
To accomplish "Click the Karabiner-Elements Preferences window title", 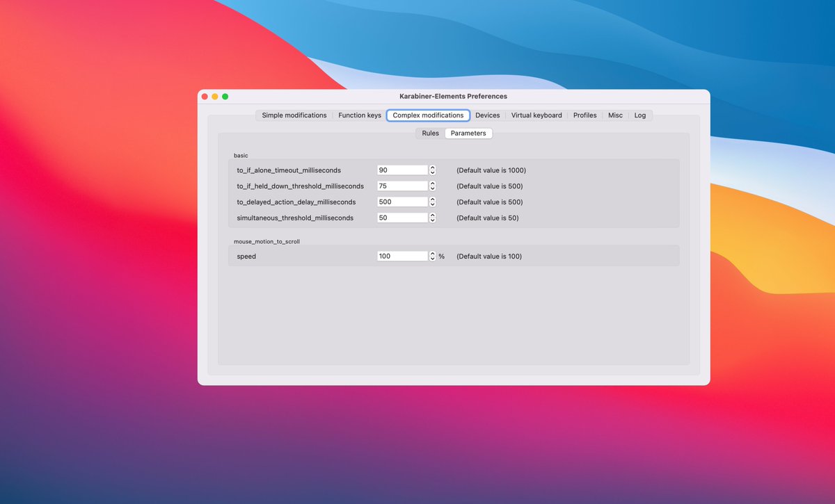I will pyautogui.click(x=454, y=97).
